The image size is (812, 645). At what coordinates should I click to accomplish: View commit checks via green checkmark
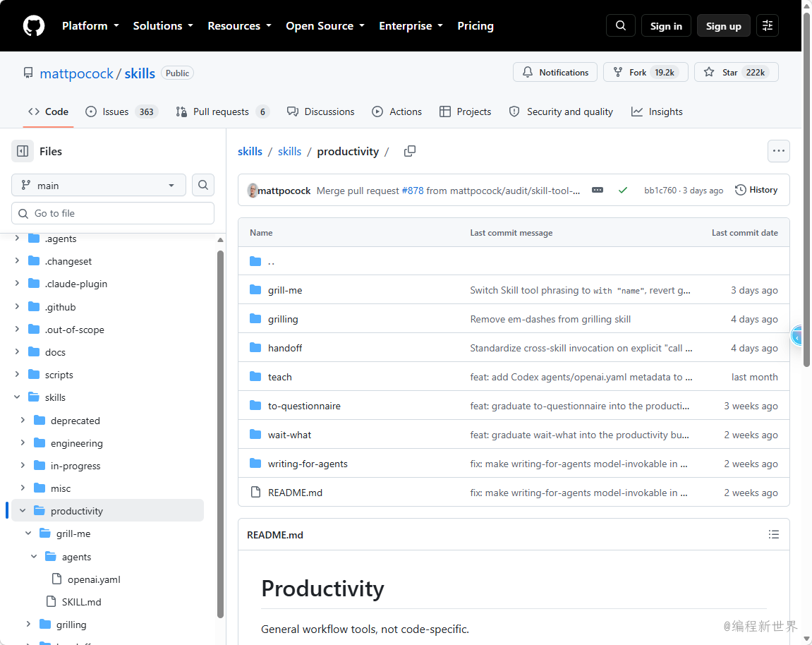pyautogui.click(x=623, y=190)
